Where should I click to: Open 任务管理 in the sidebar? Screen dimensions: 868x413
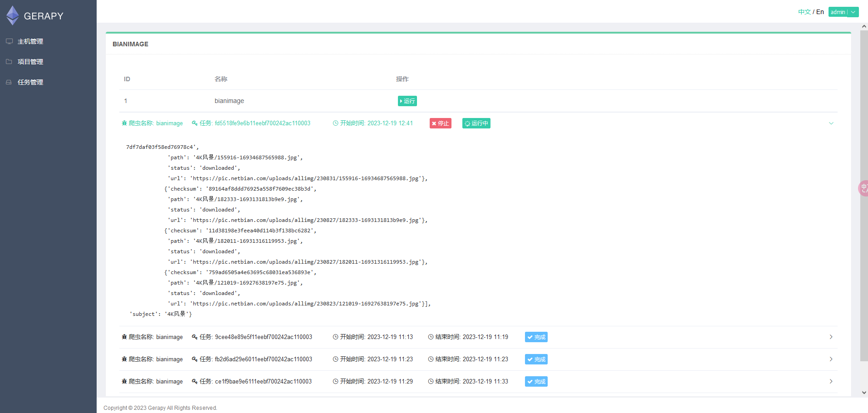30,82
